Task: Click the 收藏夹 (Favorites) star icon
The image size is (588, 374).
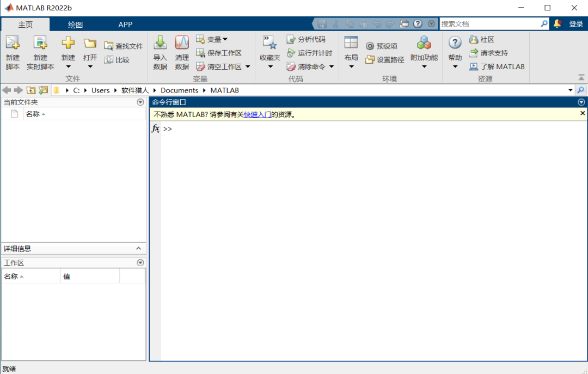Action: click(269, 42)
